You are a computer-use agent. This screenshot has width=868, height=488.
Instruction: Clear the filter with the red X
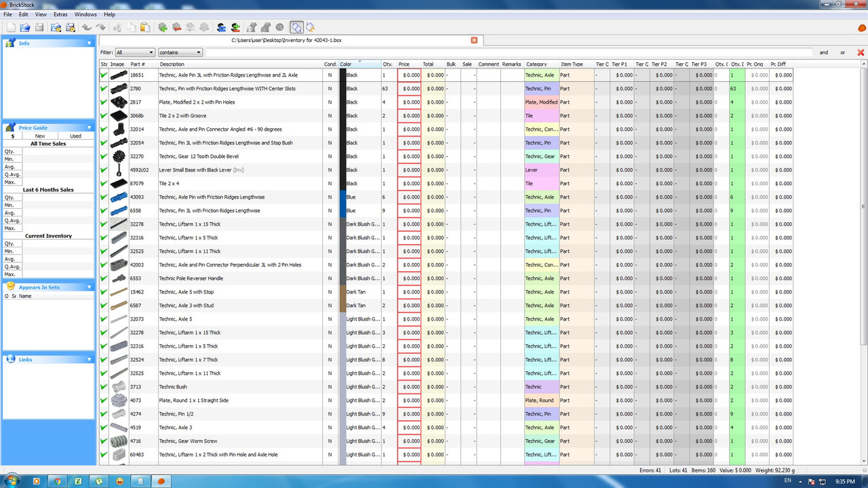(x=861, y=52)
